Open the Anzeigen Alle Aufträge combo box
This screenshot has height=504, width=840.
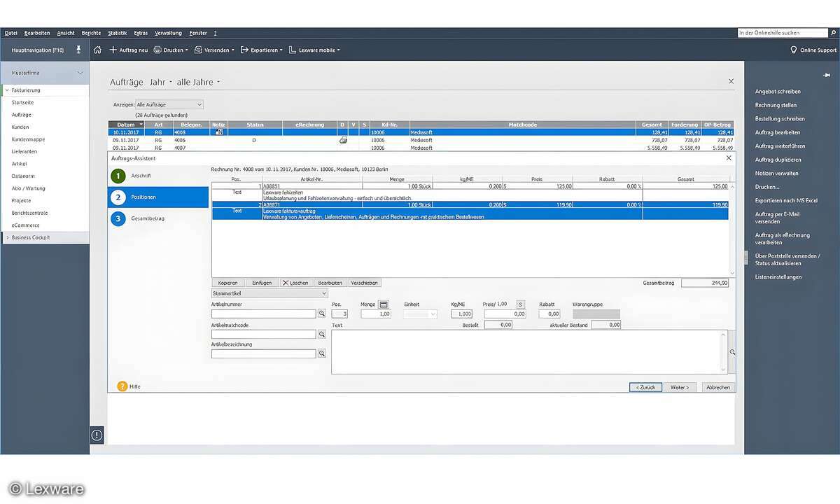tap(169, 104)
